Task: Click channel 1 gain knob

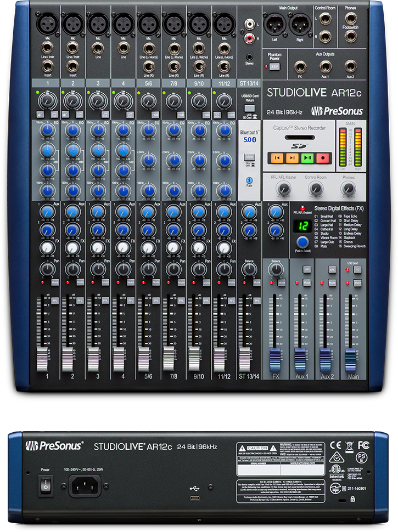Action: (47, 101)
